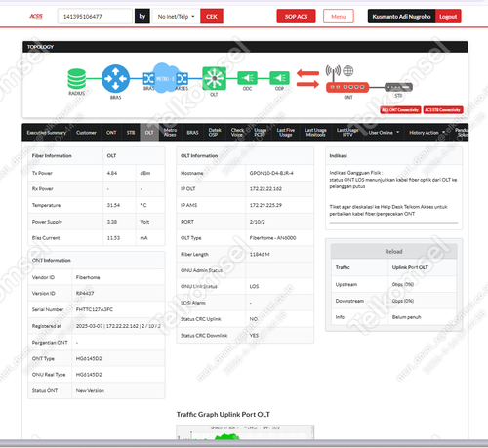Viewport: 488px width, 448px height.
Task: Open the Usage PCRF tab
Action: (x=260, y=132)
